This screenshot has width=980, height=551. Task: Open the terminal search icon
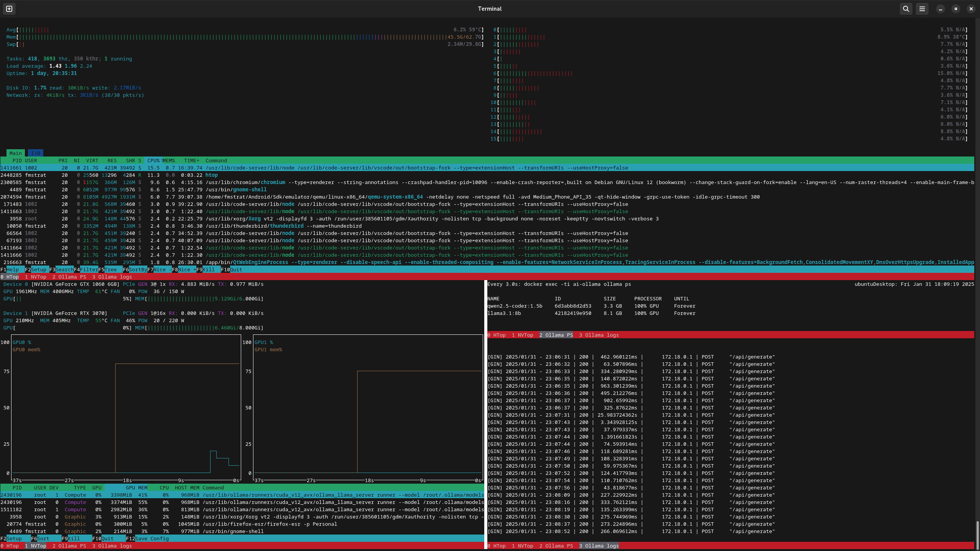click(x=906, y=8)
